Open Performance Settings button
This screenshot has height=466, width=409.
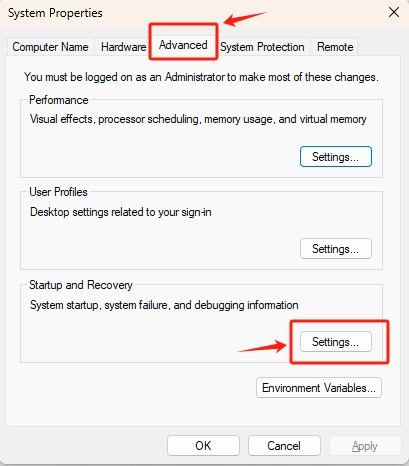[x=336, y=156]
